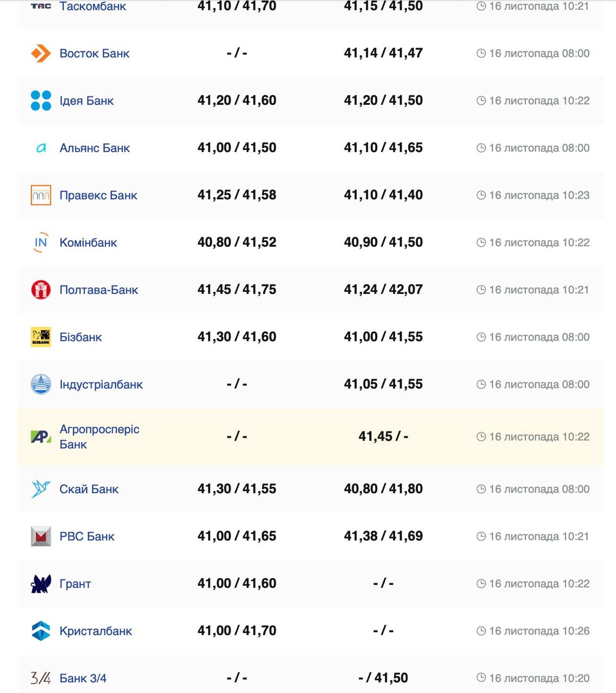The height and width of the screenshot is (693, 616).
Task: Click the РВС Банк logo icon
Action: [x=41, y=537]
